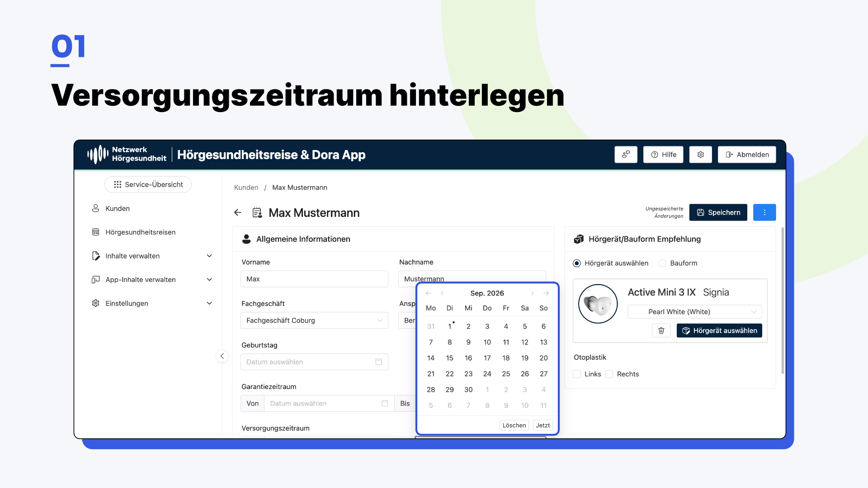Select day 15 in the calendar
This screenshot has height=488, width=868.
tap(449, 358)
